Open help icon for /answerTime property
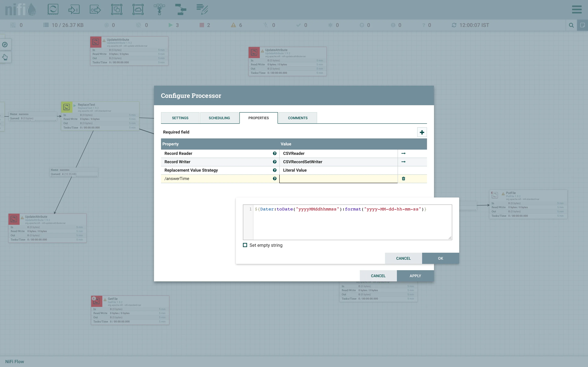Viewport: 588px width, 367px height. [x=275, y=179]
